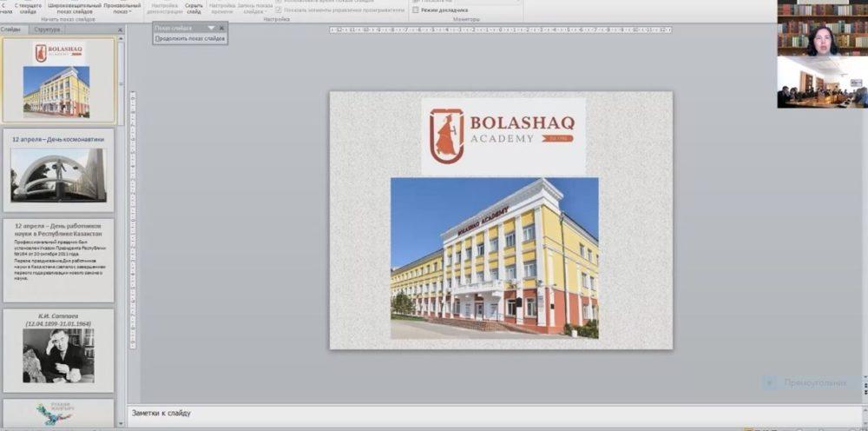Expand Запись показа слайдов dropdown
The image size is (868, 431).
254,8
